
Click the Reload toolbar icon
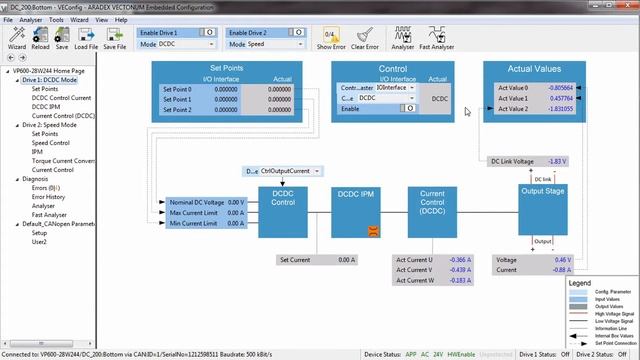coord(40,38)
